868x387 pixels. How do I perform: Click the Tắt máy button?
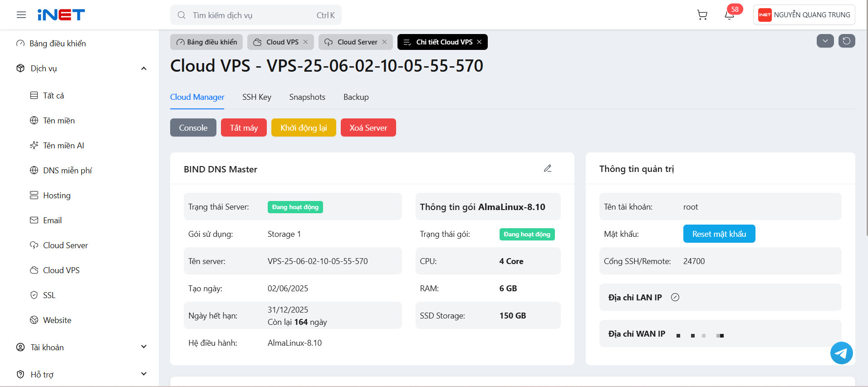tap(244, 127)
